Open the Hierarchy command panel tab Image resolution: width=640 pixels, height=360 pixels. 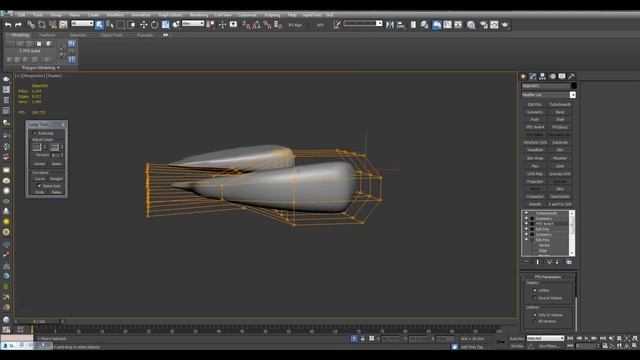(x=542, y=76)
